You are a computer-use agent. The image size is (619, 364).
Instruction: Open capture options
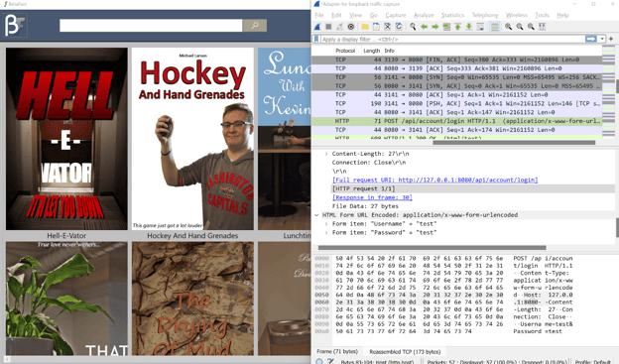[351, 27]
